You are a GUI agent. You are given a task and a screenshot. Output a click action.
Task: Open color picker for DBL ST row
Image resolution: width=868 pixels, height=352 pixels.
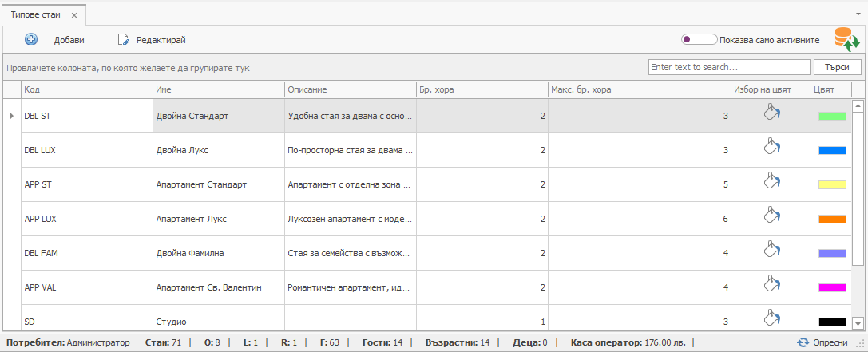point(771,113)
